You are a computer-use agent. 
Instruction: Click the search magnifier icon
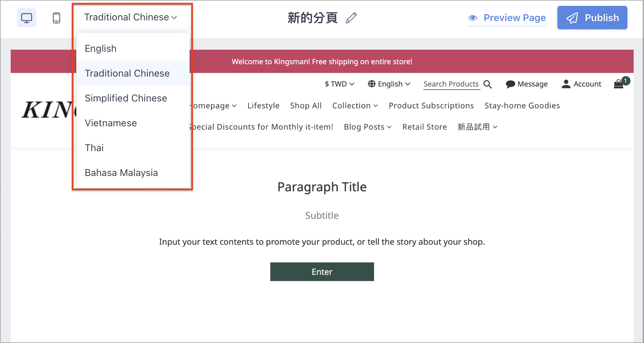tap(488, 84)
